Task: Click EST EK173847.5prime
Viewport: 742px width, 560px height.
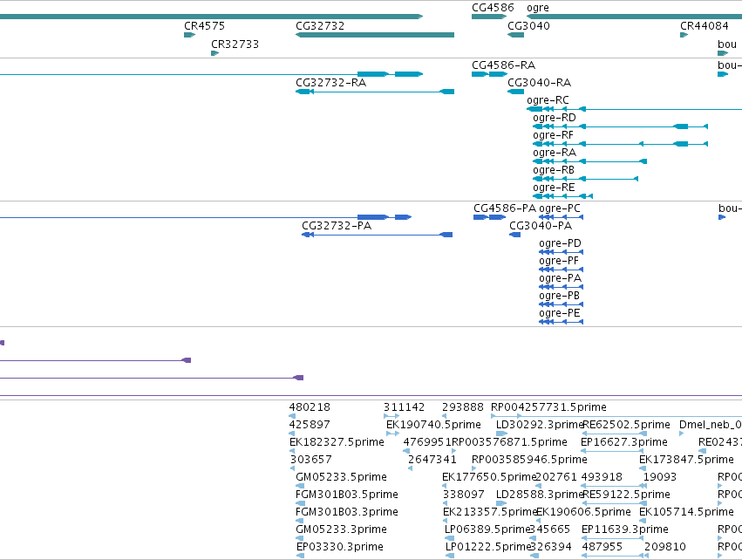Action: (686, 460)
